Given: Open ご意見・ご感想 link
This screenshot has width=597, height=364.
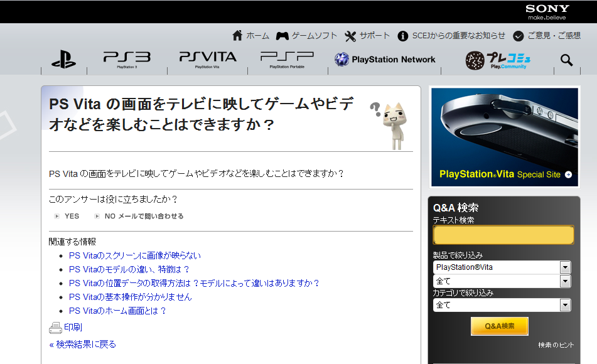Looking at the screenshot, I should (554, 36).
